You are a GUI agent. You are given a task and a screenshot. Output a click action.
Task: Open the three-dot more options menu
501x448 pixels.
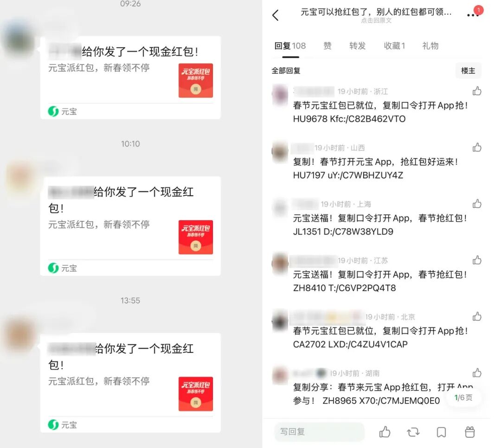coord(472,15)
